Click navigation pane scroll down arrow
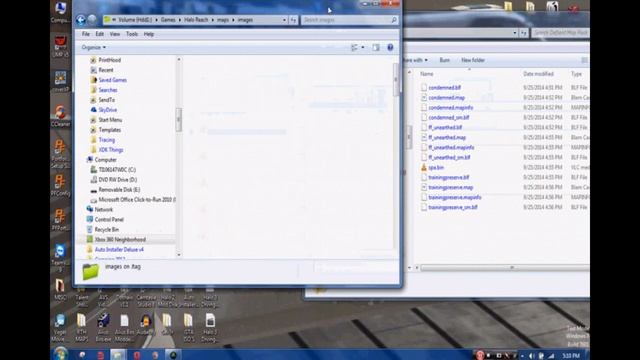The image size is (640, 360). click(x=179, y=255)
